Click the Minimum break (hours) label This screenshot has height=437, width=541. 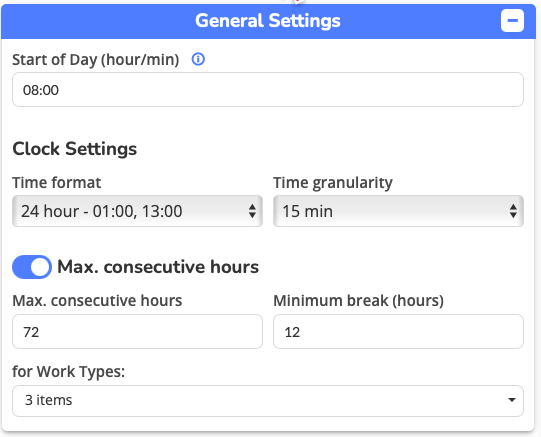point(358,301)
